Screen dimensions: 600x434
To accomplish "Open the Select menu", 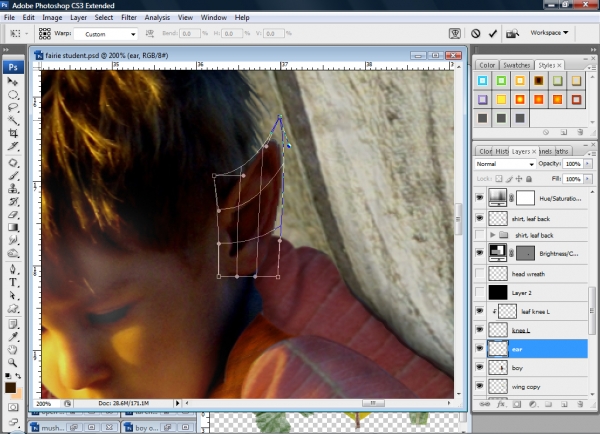I will pyautogui.click(x=104, y=18).
